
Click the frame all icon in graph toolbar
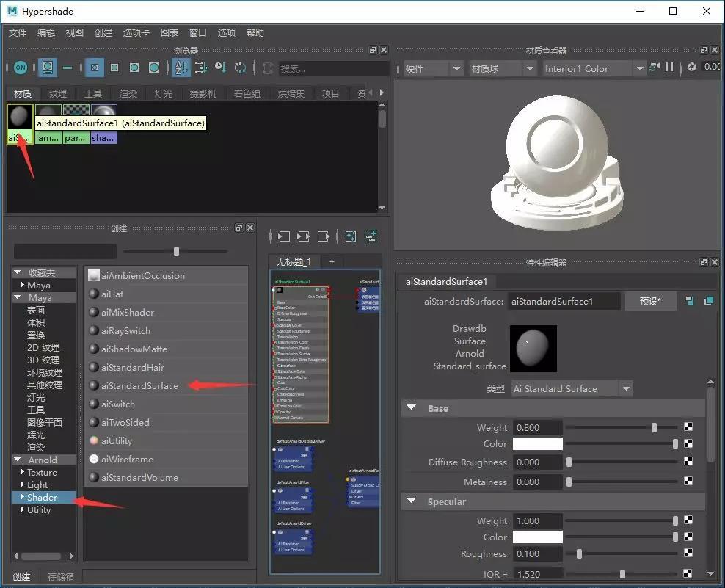351,236
